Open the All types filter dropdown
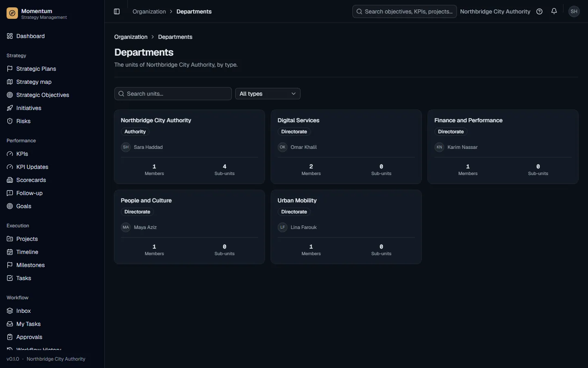 [268, 94]
